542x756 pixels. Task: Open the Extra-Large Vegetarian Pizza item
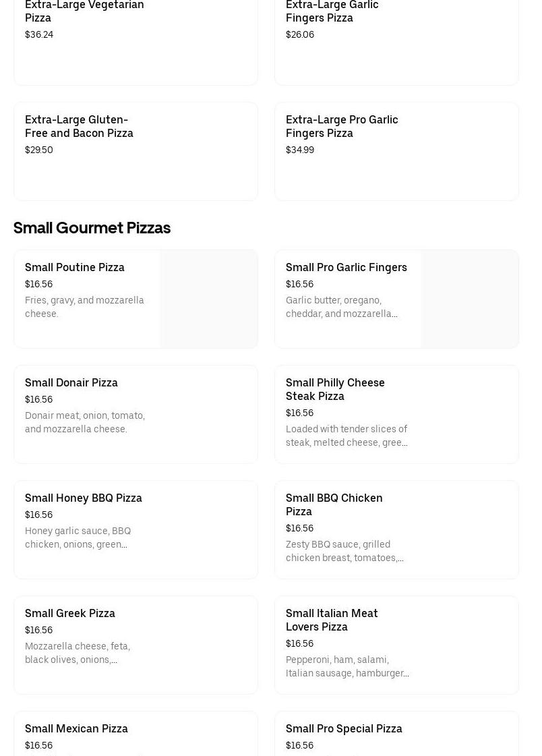click(x=84, y=11)
